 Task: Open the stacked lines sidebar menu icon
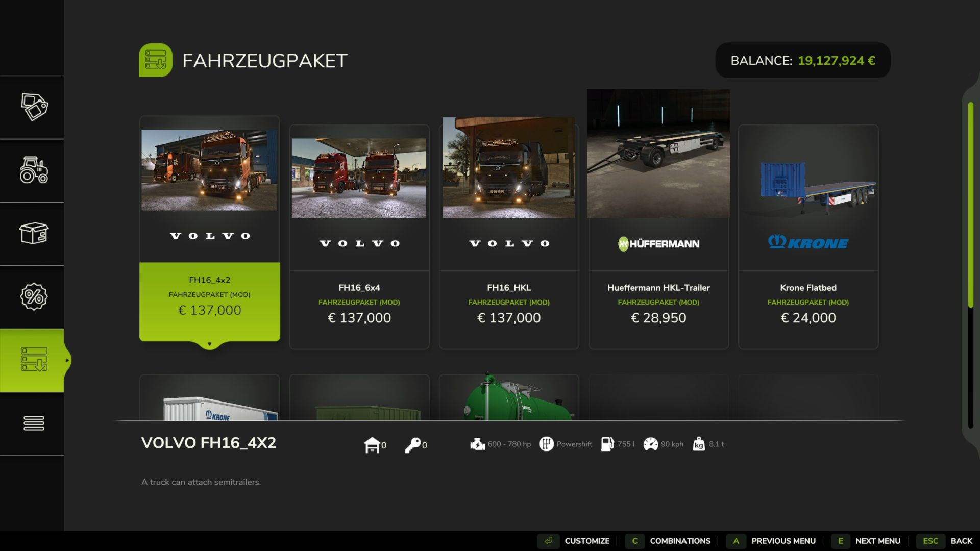(34, 423)
